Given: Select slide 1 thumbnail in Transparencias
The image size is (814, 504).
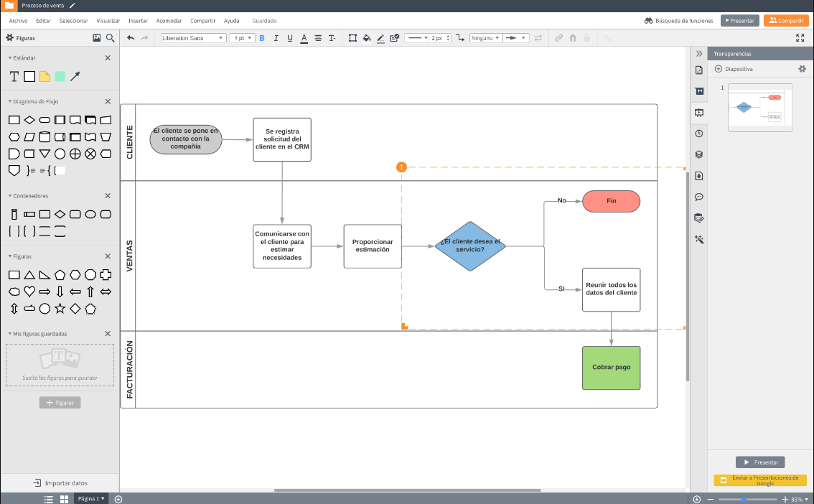Looking at the screenshot, I should [x=759, y=108].
